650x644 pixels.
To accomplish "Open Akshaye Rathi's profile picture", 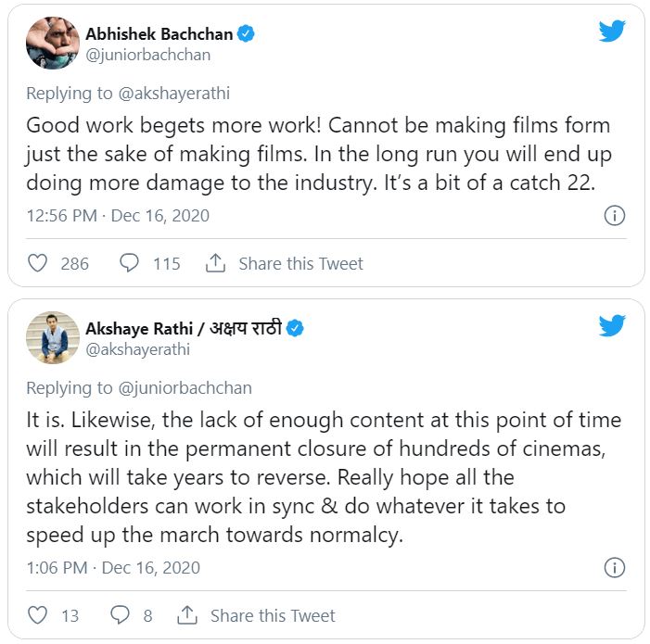I will coord(53,337).
